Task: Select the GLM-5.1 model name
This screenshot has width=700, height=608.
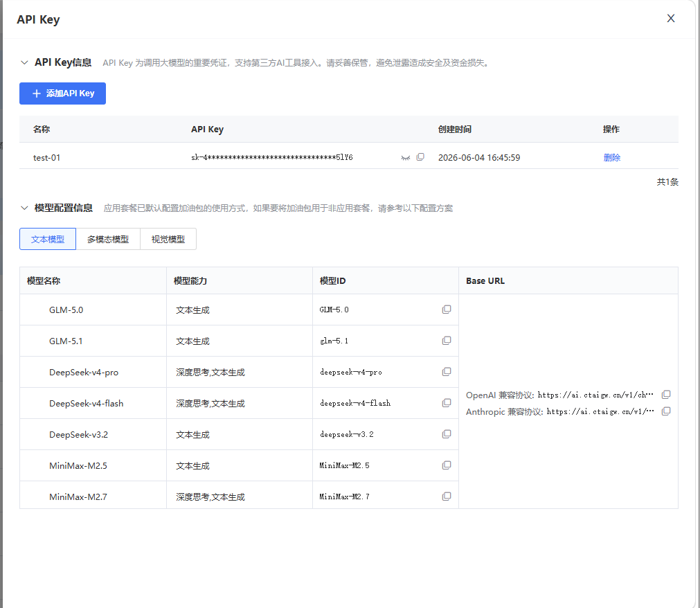Action: click(x=66, y=341)
